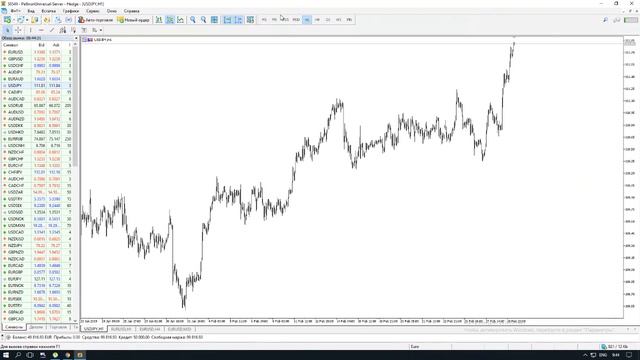Click the Ask column header

[56, 45]
